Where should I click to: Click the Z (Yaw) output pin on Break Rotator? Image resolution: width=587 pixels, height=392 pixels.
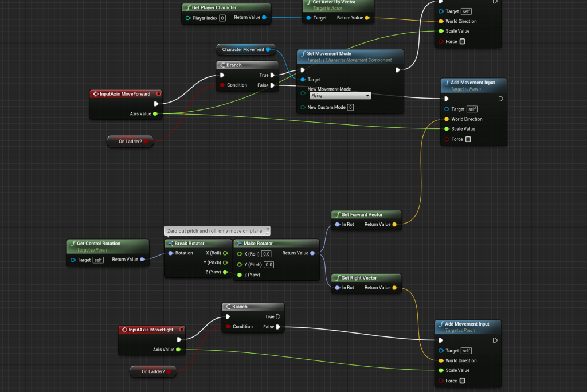[225, 272]
